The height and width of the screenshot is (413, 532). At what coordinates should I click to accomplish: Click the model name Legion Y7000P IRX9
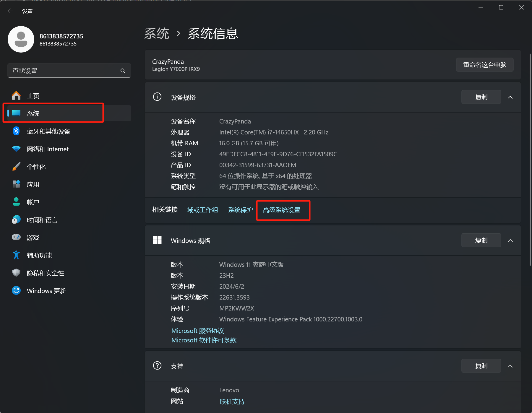click(x=176, y=69)
